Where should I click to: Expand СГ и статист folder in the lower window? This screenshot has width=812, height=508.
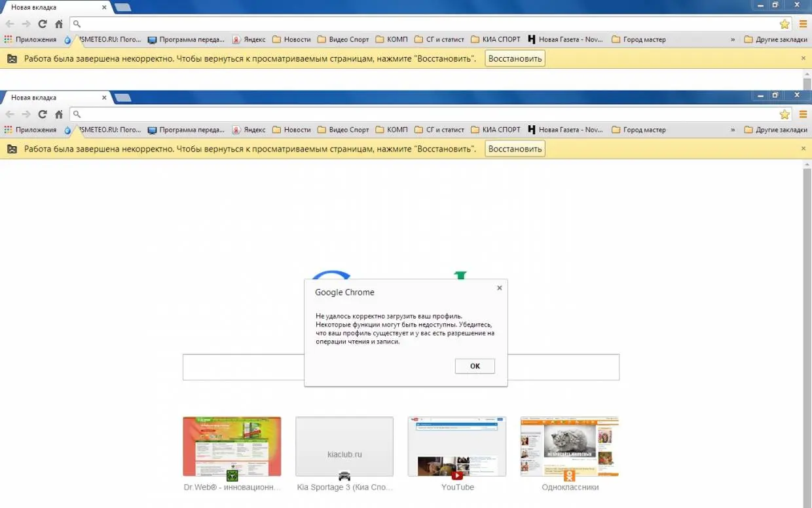439,130
